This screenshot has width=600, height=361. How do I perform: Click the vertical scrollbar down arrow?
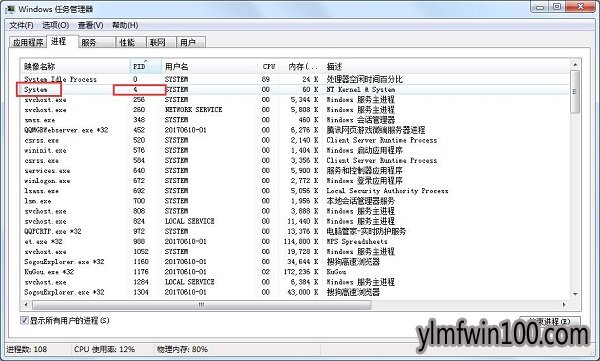point(575,294)
